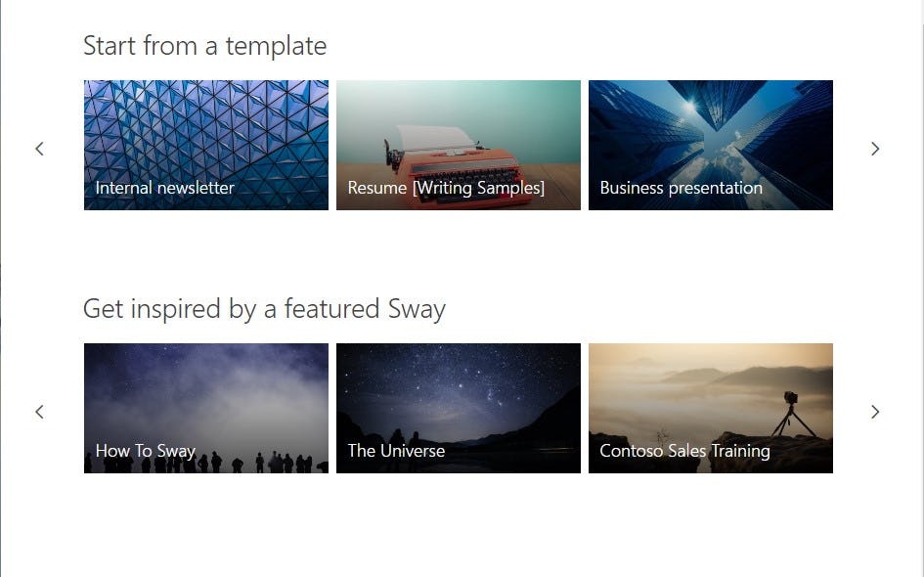
Task: View The Universe featured Sway
Action: pos(458,408)
